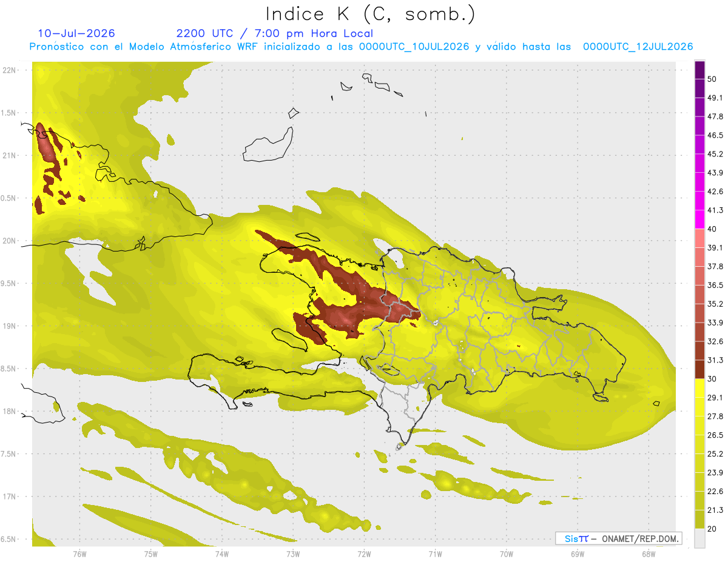Click the title "Indice K (C, somb.)"
This screenshot has height=562, width=728.
[x=370, y=14]
